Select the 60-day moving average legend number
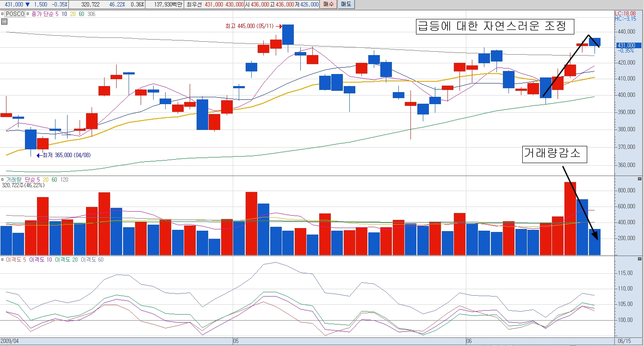Image resolution: width=644 pixels, height=346 pixels. click(81, 14)
